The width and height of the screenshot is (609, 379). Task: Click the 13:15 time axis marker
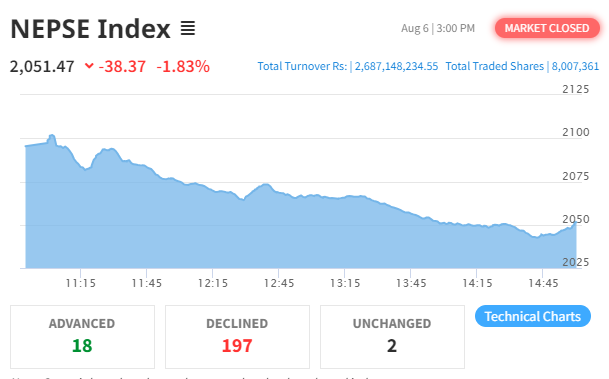345,283
